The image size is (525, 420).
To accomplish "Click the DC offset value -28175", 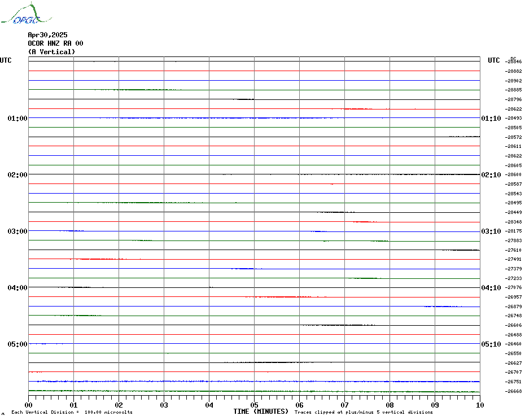I will tap(513, 231).
